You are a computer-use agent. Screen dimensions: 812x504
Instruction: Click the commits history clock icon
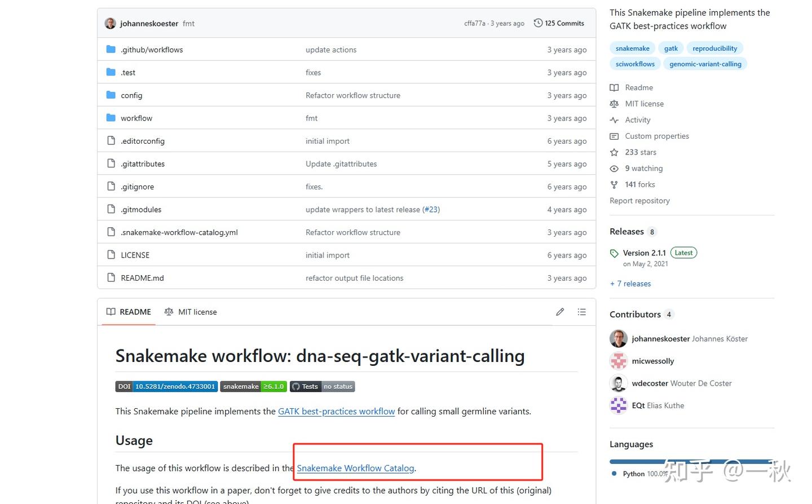(x=538, y=23)
